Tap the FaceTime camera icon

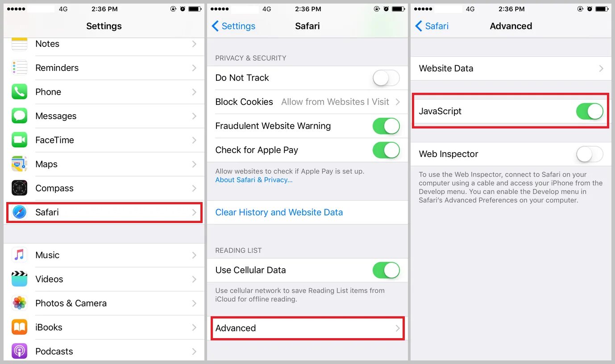point(20,140)
